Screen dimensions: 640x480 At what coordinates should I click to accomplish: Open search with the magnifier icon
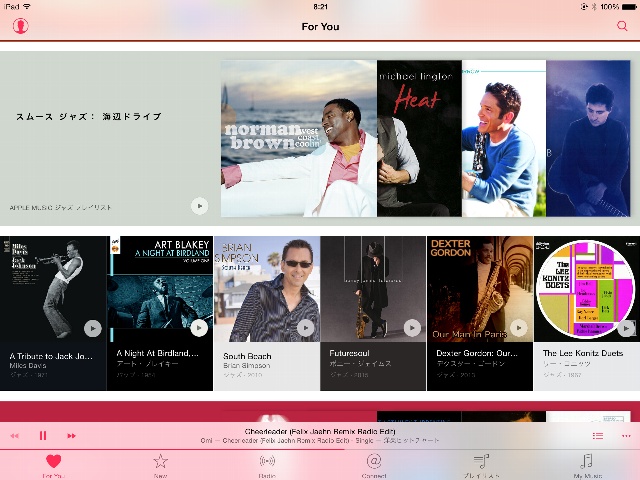click(622, 26)
